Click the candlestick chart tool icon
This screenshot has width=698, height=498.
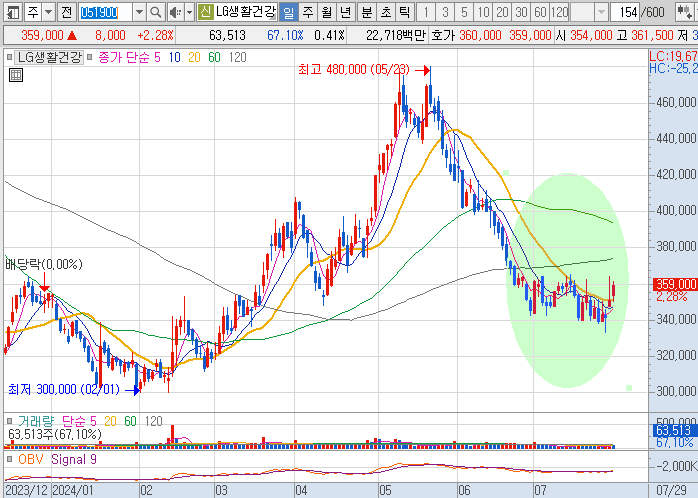click(x=685, y=12)
